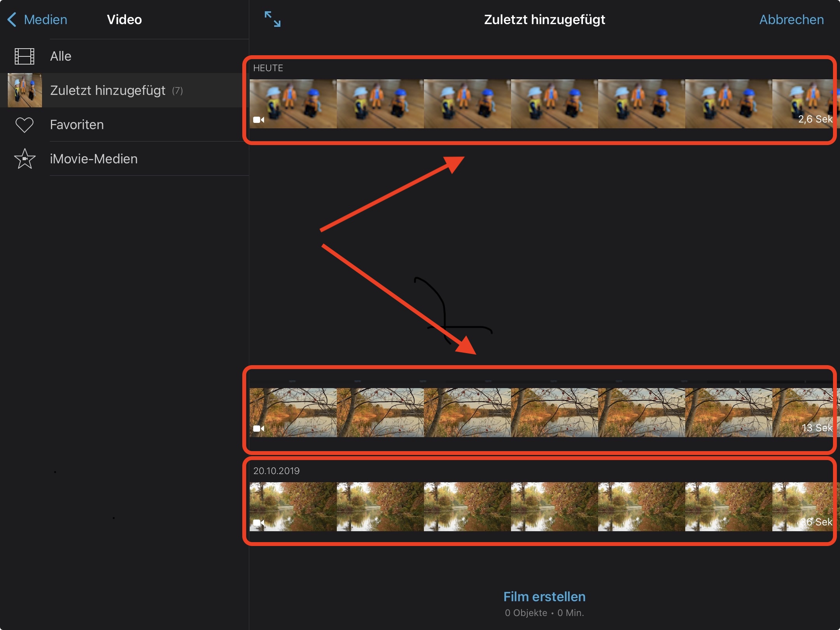The height and width of the screenshot is (630, 840).
Task: Click the camera icon on 20.10.2019 clip
Action: point(259,523)
